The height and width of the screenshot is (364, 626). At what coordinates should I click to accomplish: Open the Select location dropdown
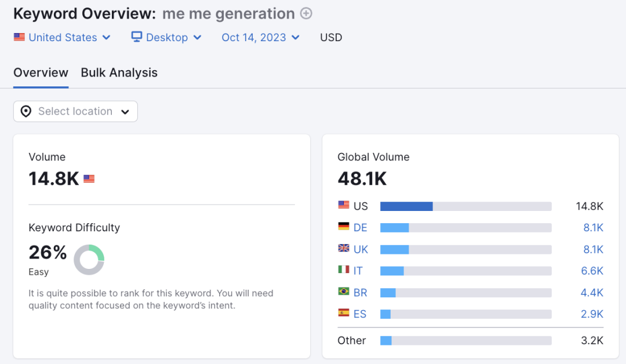pyautogui.click(x=75, y=111)
